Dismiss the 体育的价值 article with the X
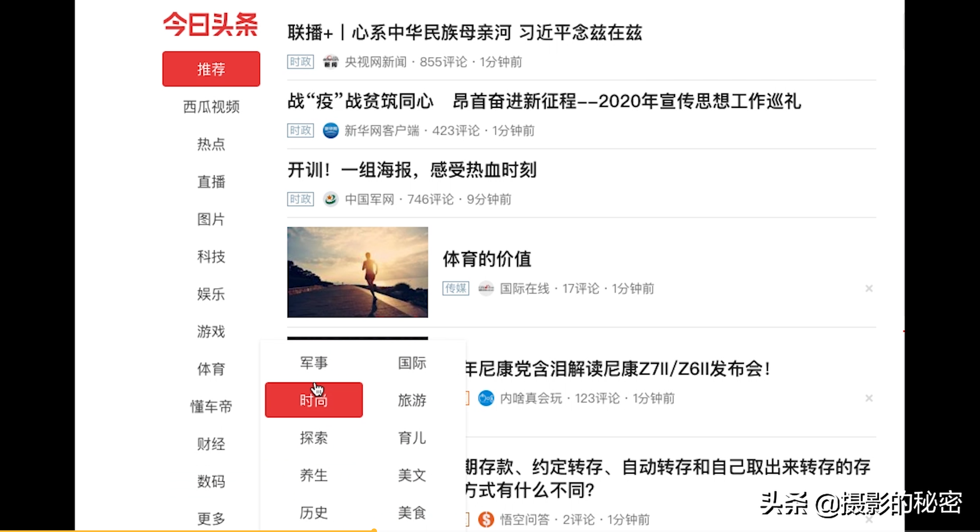 (x=869, y=288)
